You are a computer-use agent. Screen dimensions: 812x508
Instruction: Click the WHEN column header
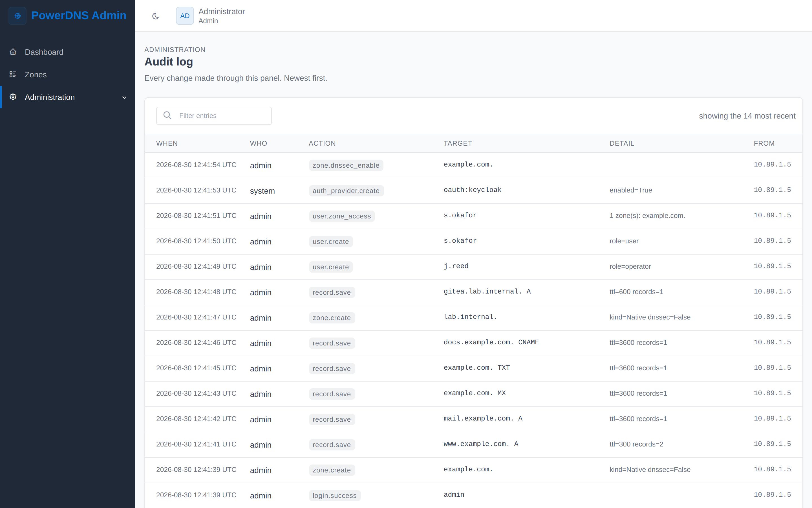pyautogui.click(x=167, y=143)
